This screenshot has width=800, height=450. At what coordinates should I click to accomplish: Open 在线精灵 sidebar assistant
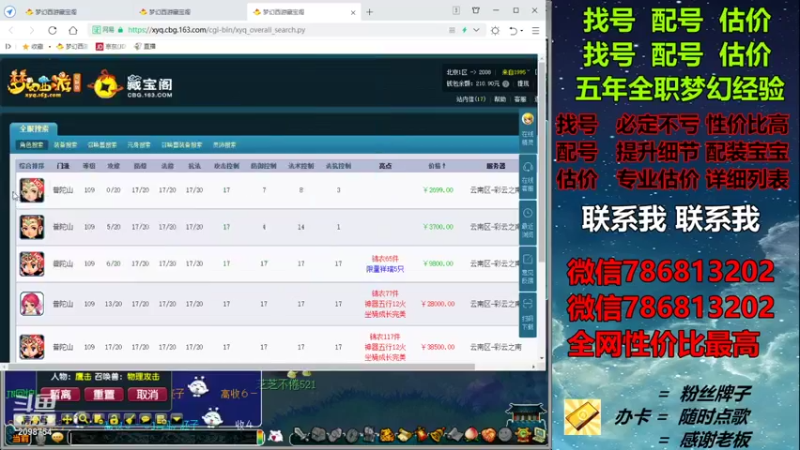(x=528, y=130)
